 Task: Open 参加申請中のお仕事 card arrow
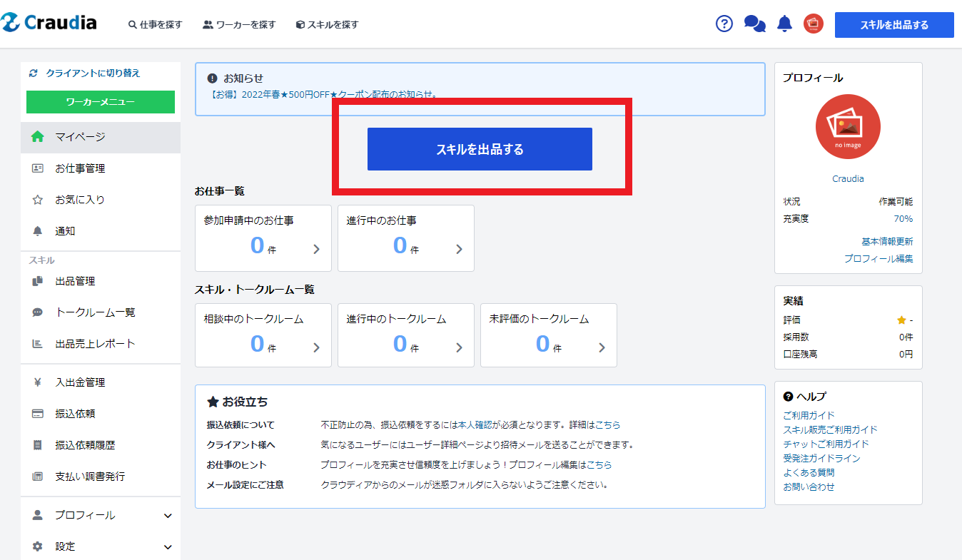coord(316,249)
